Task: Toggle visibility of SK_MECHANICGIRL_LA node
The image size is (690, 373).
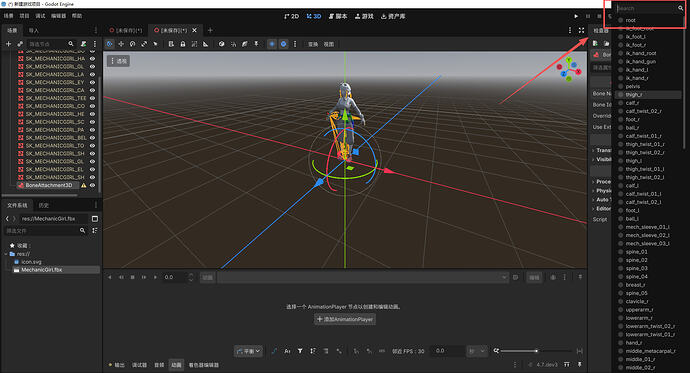Action: [92, 74]
